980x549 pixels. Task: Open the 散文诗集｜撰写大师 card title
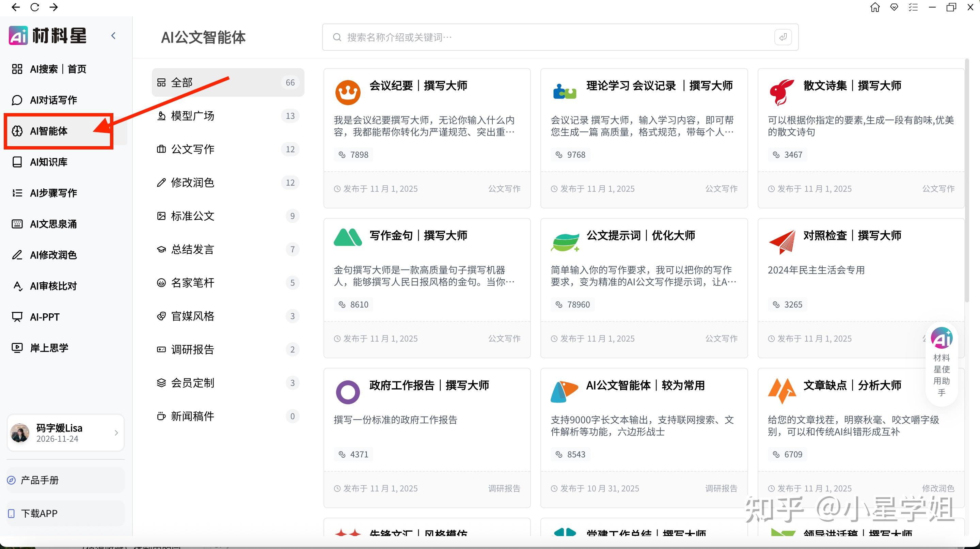[x=852, y=85]
